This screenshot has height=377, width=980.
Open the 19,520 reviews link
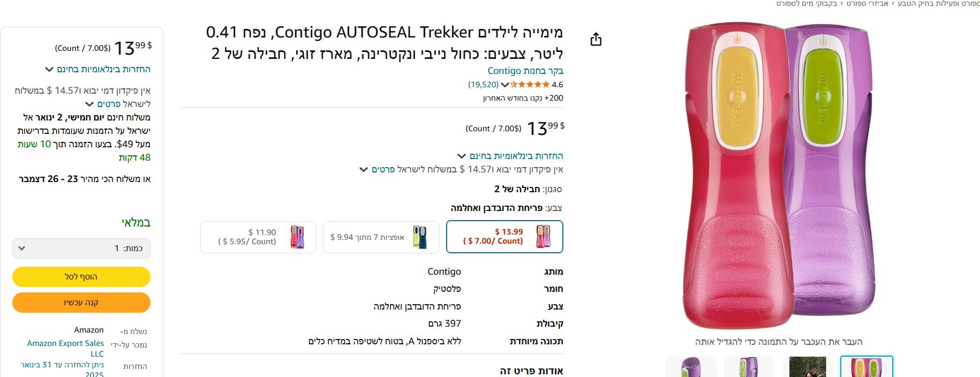[483, 85]
